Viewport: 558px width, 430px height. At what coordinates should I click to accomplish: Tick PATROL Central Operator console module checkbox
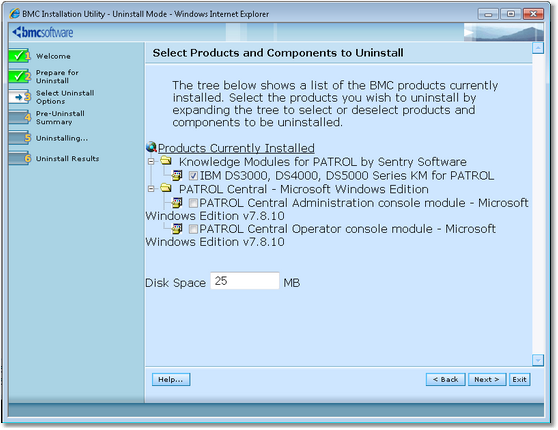193,229
